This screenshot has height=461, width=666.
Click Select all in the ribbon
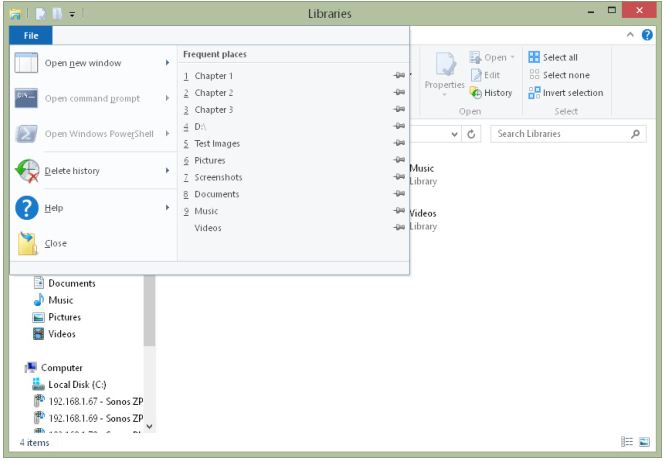559,57
